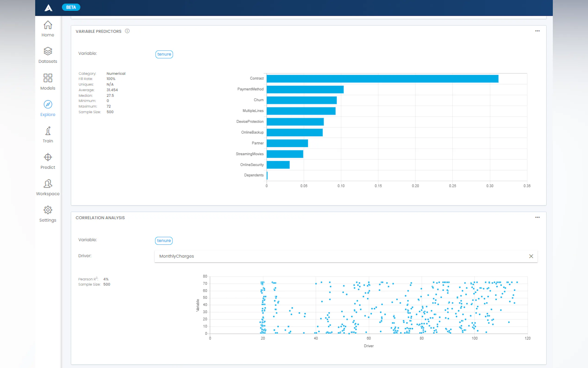Click the app logo in header
588x368 pixels.
pyautogui.click(x=48, y=8)
